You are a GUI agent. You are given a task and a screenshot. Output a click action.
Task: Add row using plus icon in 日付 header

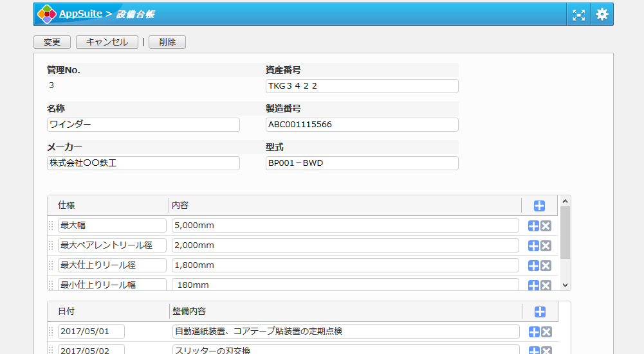click(540, 312)
